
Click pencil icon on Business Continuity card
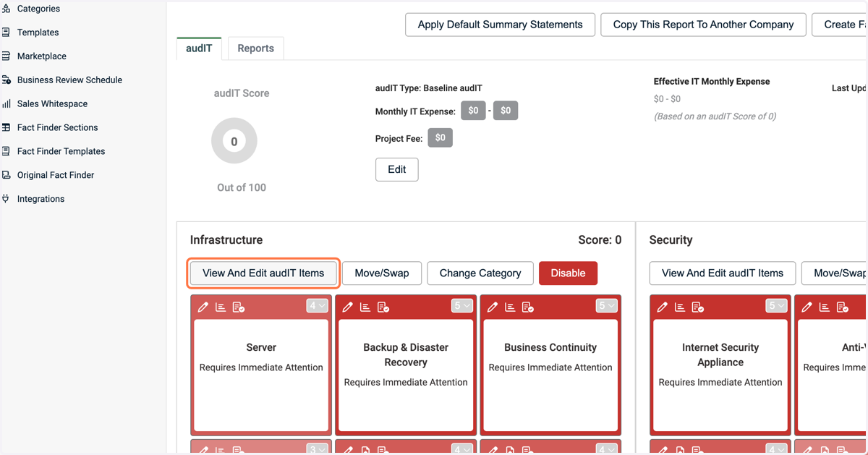493,307
